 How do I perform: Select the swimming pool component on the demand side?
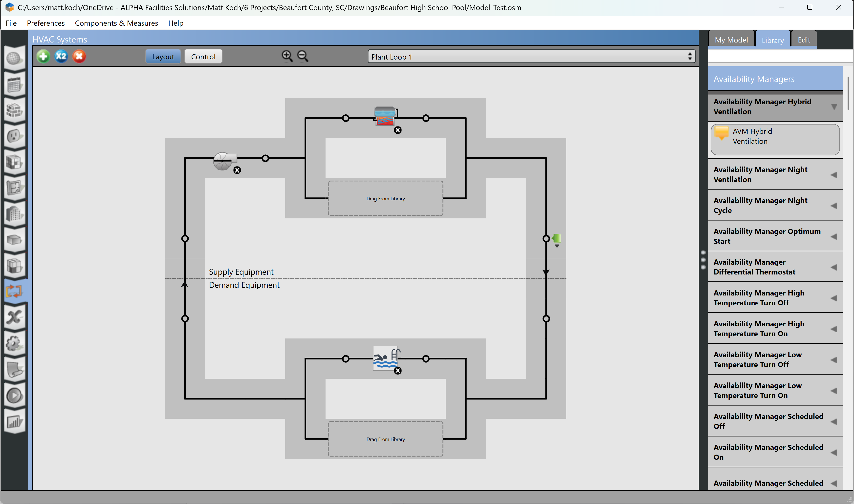pyautogui.click(x=386, y=358)
